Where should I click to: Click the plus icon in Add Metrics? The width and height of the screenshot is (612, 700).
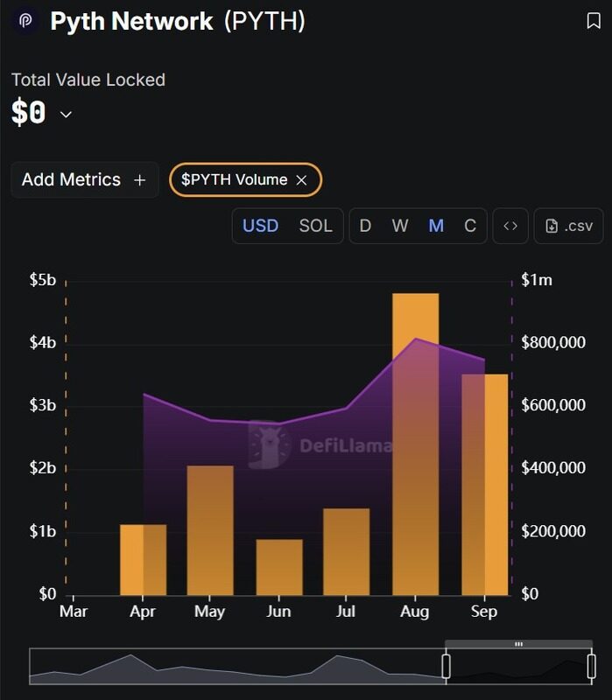tap(139, 179)
